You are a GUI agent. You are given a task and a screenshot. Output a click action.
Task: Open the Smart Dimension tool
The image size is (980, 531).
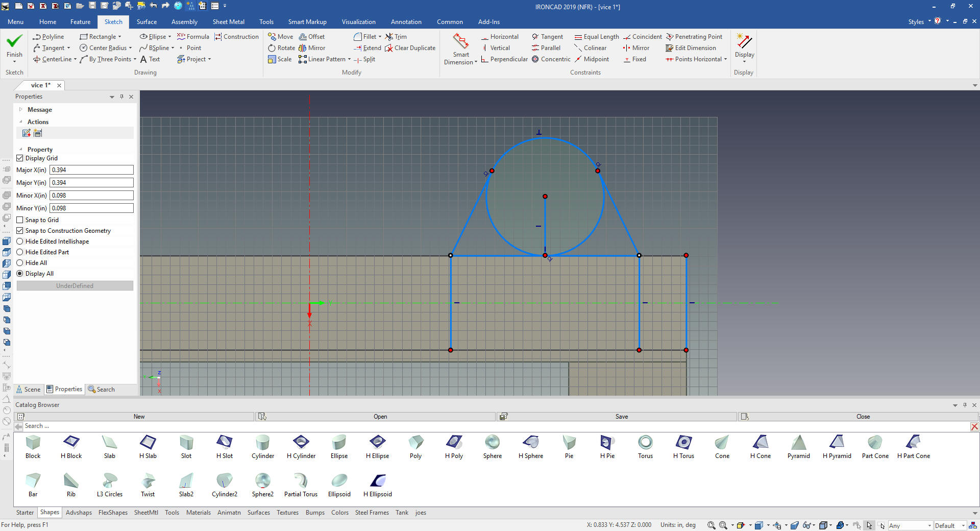[460, 49]
